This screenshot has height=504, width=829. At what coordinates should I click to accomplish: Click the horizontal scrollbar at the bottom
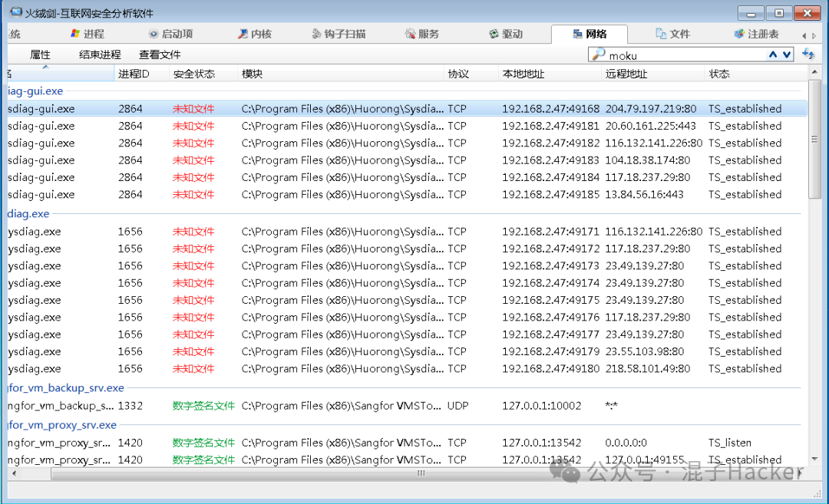pos(421,473)
